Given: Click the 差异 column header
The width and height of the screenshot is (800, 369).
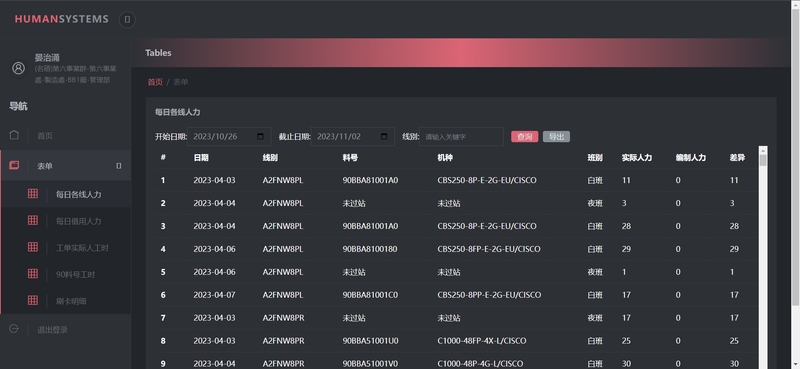Looking at the screenshot, I should pos(737,158).
